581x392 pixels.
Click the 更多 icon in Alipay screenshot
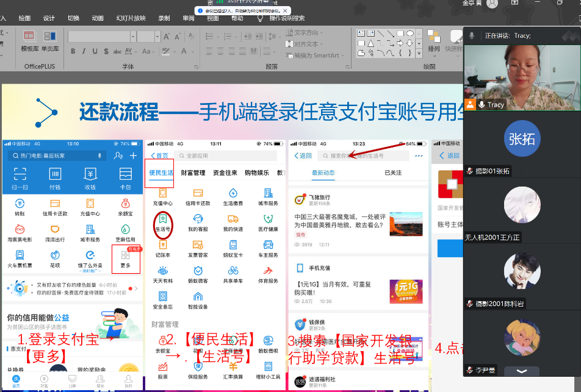(126, 258)
